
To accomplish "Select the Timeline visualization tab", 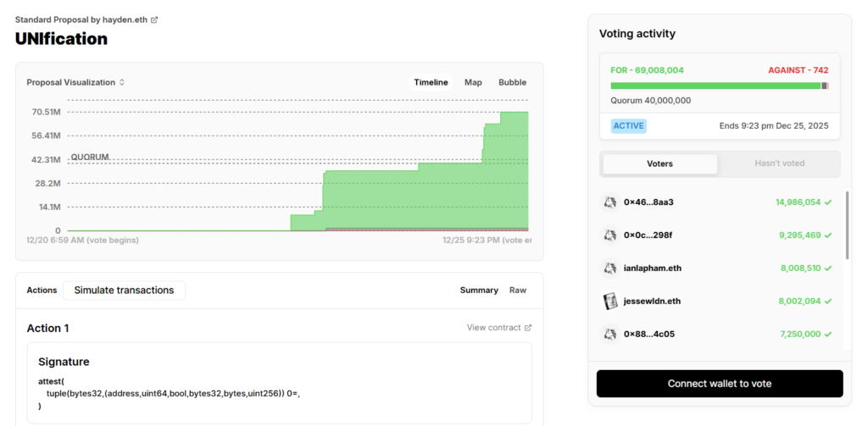I will point(431,83).
